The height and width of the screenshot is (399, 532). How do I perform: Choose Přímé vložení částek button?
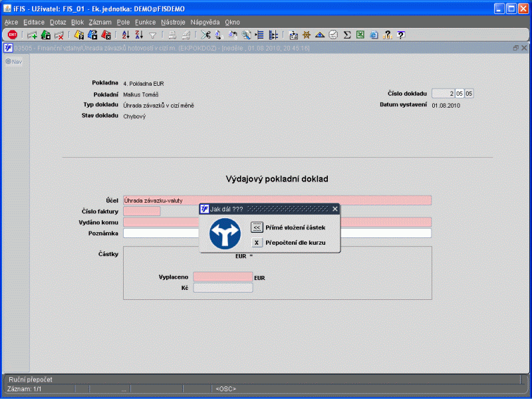[x=257, y=227]
